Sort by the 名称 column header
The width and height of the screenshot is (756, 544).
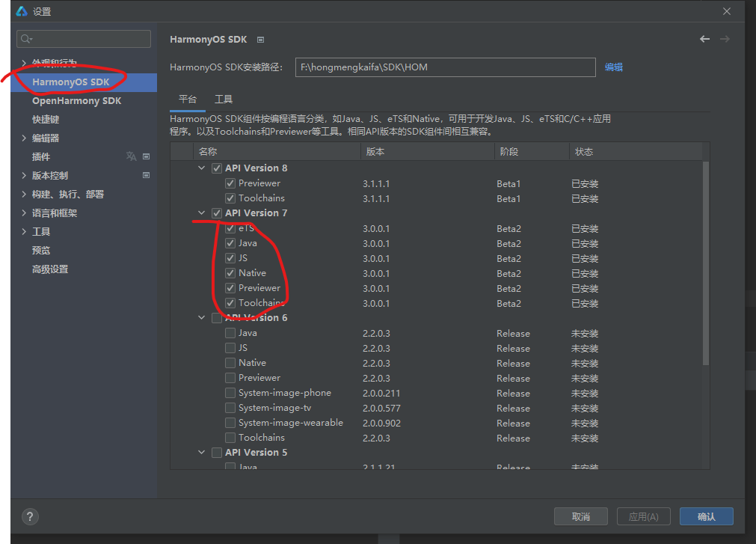[x=277, y=151]
